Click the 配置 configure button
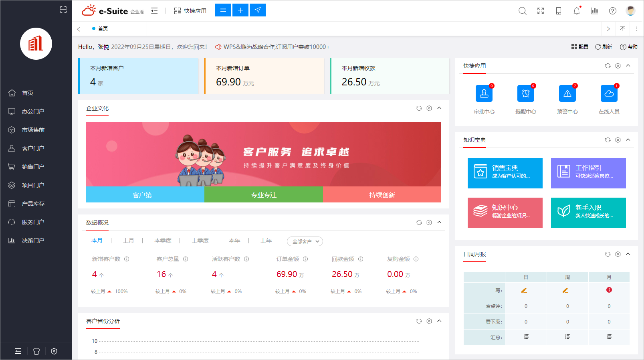This screenshot has width=644, height=360. point(580,47)
